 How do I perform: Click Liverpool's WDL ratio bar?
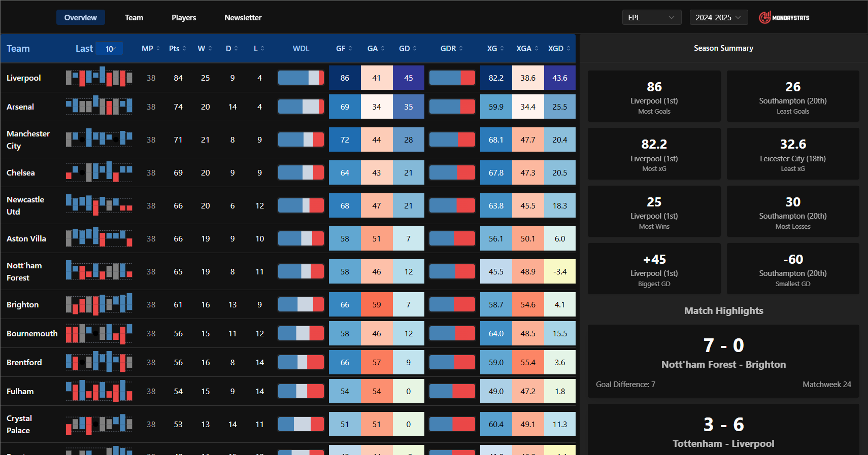tap(301, 78)
